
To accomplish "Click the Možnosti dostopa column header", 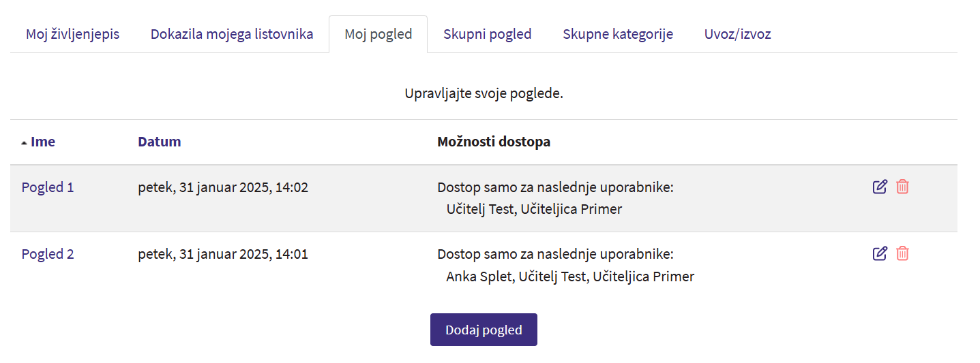I will (x=493, y=142).
